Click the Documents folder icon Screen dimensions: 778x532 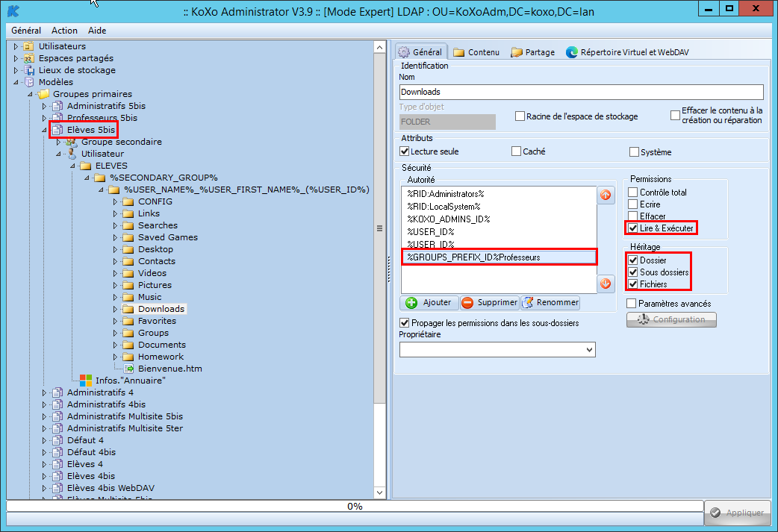pyautogui.click(x=128, y=345)
